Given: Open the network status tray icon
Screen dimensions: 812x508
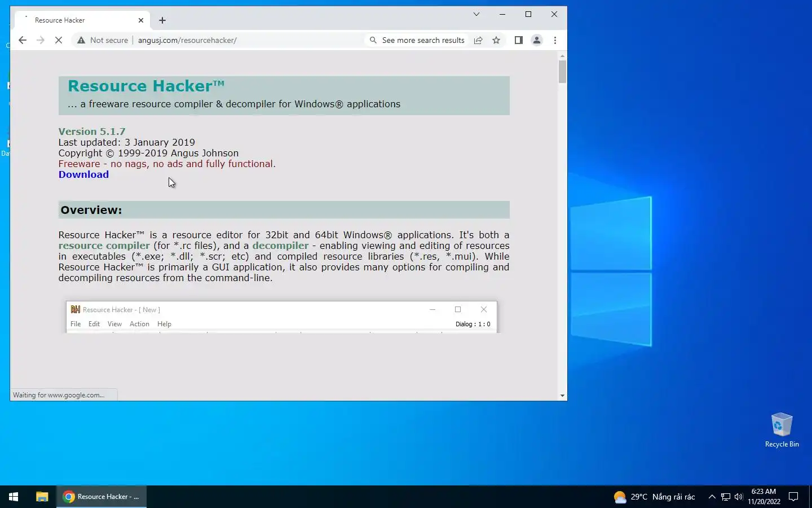Looking at the screenshot, I should click(x=726, y=497).
